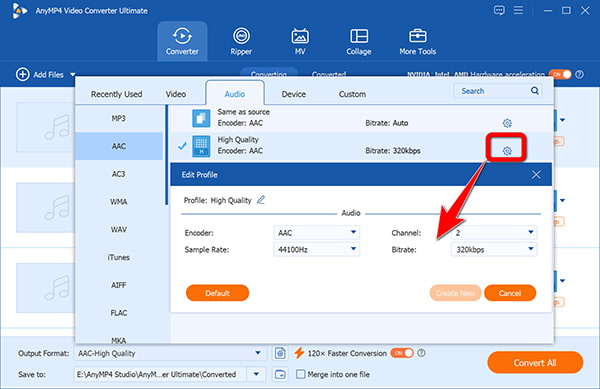The width and height of the screenshot is (600, 389).
Task: Click the pencil to rename profile
Action: pos(261,200)
